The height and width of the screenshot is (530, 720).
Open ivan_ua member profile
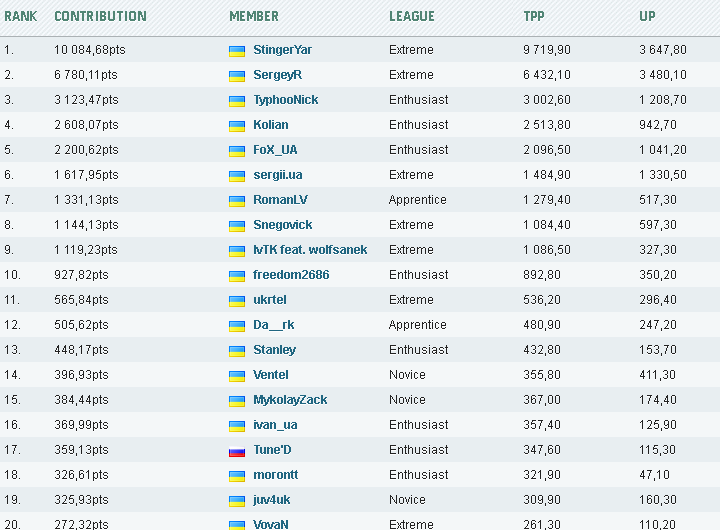(x=275, y=425)
